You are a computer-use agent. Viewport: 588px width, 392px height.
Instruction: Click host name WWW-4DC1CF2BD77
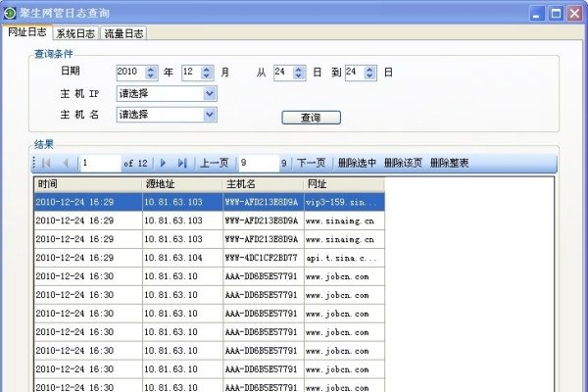[264, 258]
